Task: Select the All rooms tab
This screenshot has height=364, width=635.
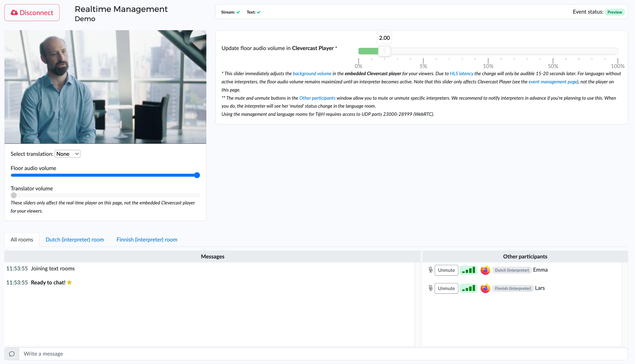Action: coord(22,240)
